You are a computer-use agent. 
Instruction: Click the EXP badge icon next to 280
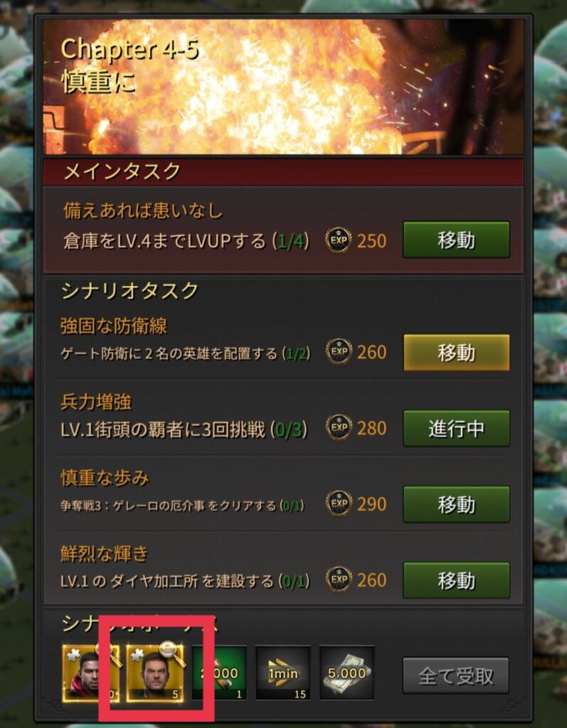[339, 427]
